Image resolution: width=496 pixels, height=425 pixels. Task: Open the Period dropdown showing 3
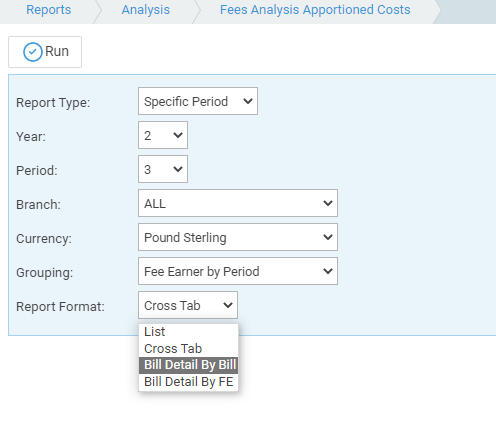tap(163, 169)
